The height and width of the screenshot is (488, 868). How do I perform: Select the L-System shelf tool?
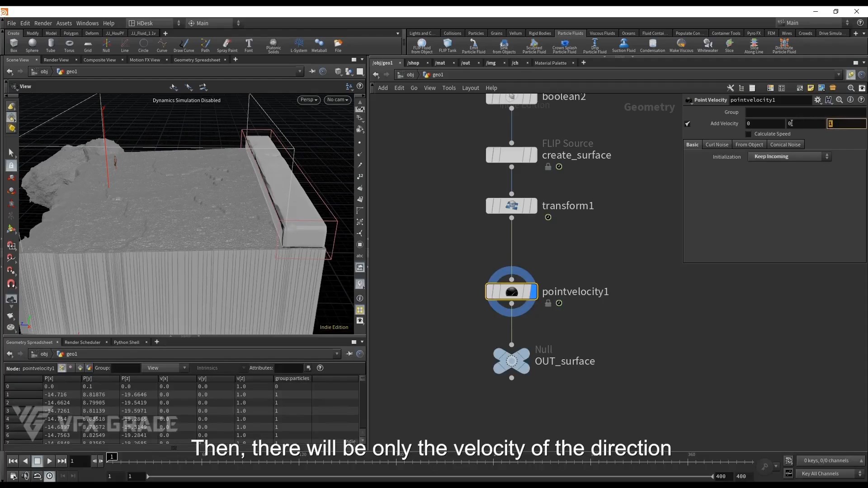pos(299,45)
